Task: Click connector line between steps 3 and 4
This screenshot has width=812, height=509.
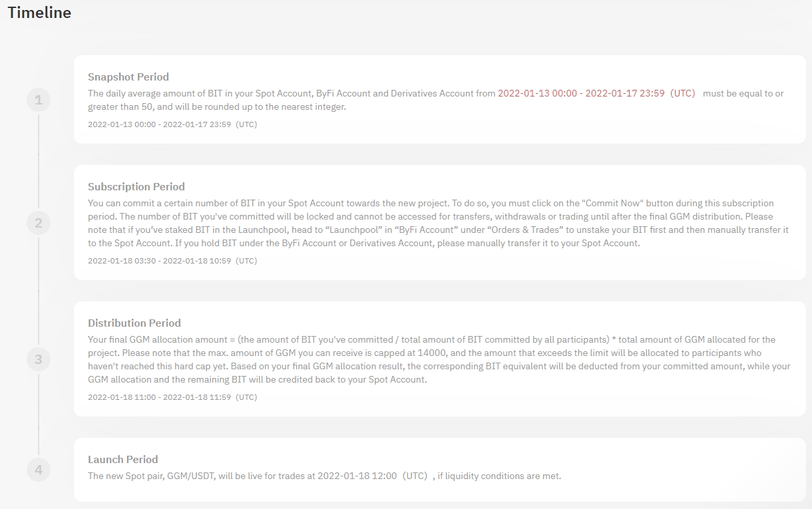Action: point(39,416)
